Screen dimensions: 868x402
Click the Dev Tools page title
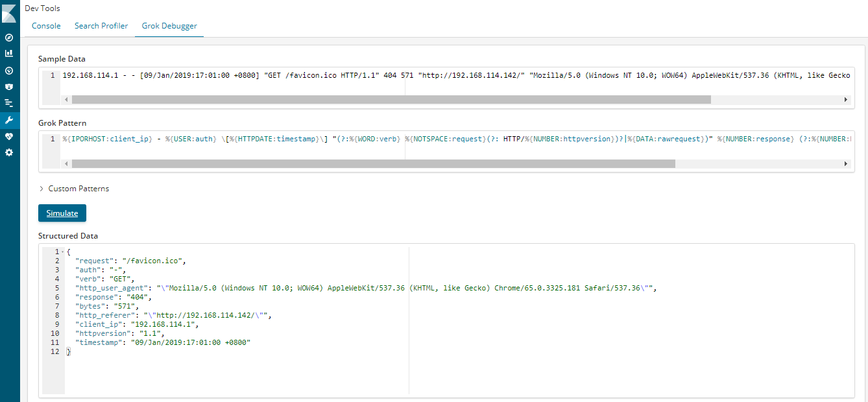click(42, 8)
